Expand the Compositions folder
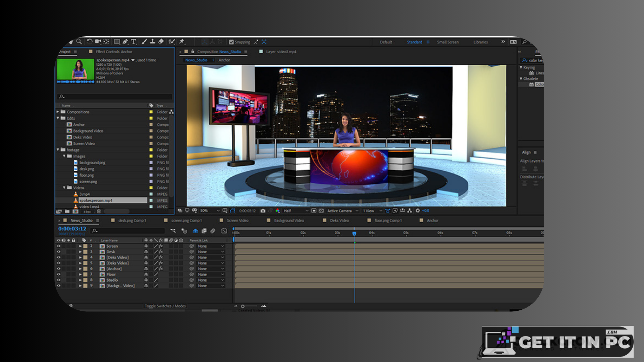 point(58,112)
